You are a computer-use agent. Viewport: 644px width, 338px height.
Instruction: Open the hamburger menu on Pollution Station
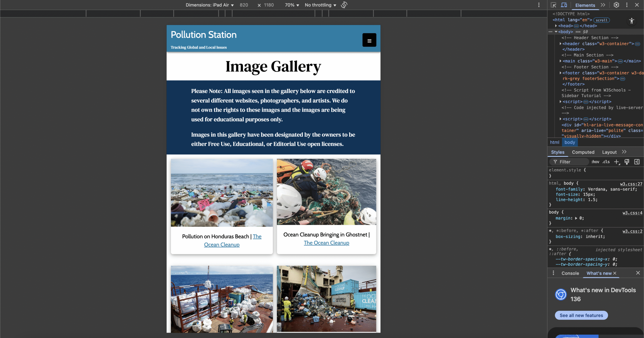tap(369, 40)
